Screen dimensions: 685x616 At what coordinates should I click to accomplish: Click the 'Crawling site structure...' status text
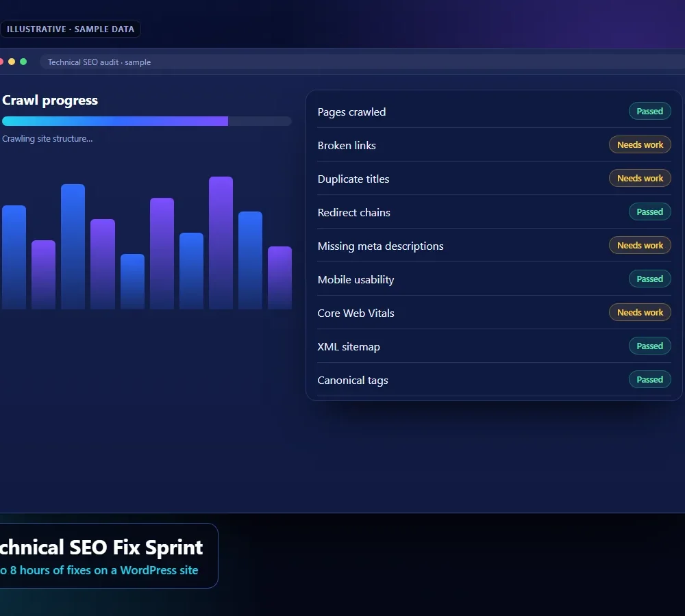(x=47, y=139)
